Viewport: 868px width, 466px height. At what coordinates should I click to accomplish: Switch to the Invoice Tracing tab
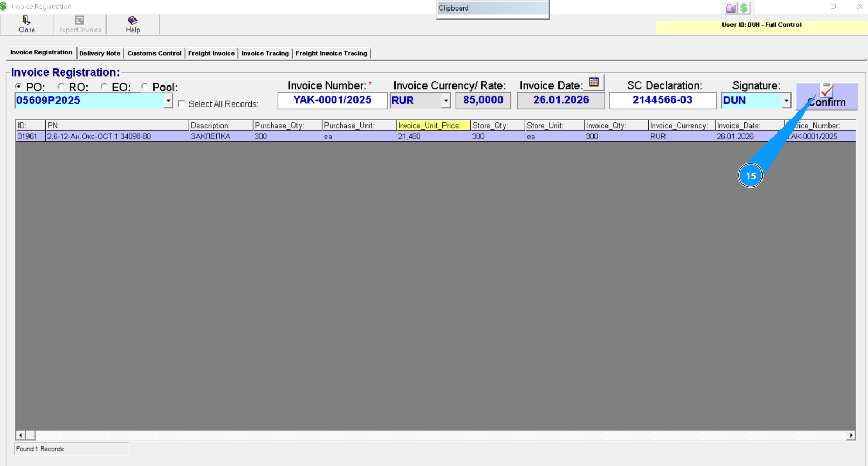[x=265, y=53]
